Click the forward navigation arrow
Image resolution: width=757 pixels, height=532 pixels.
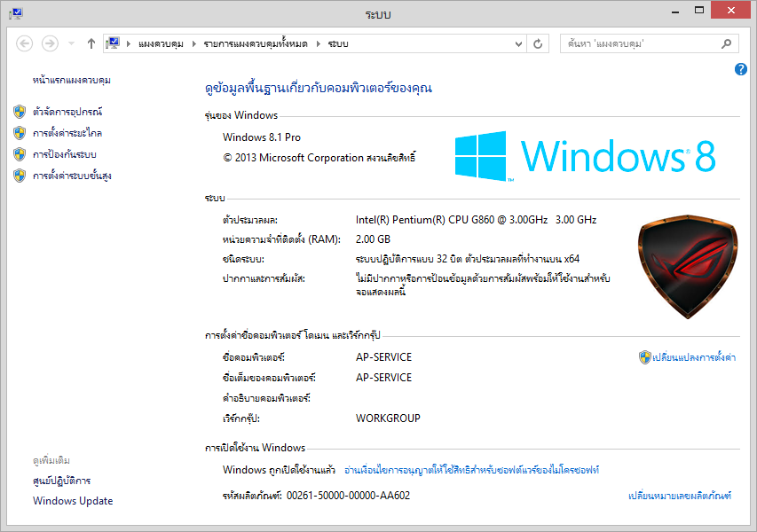(x=50, y=44)
